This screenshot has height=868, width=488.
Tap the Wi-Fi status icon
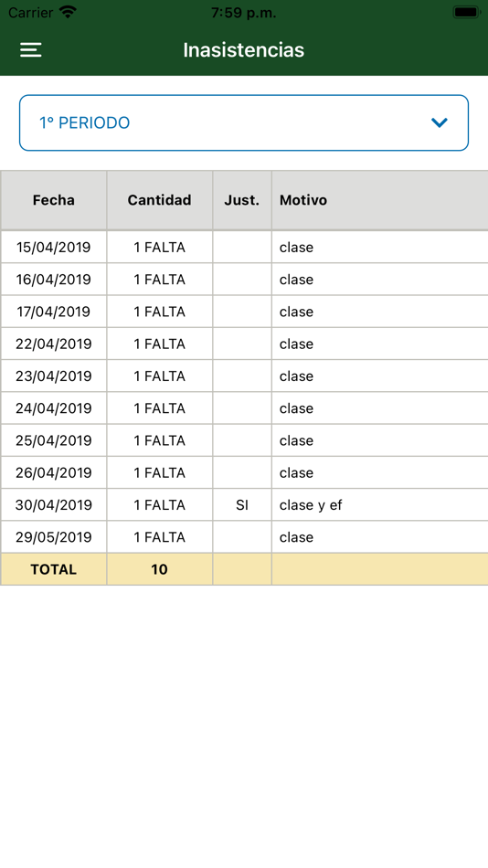pos(69,12)
